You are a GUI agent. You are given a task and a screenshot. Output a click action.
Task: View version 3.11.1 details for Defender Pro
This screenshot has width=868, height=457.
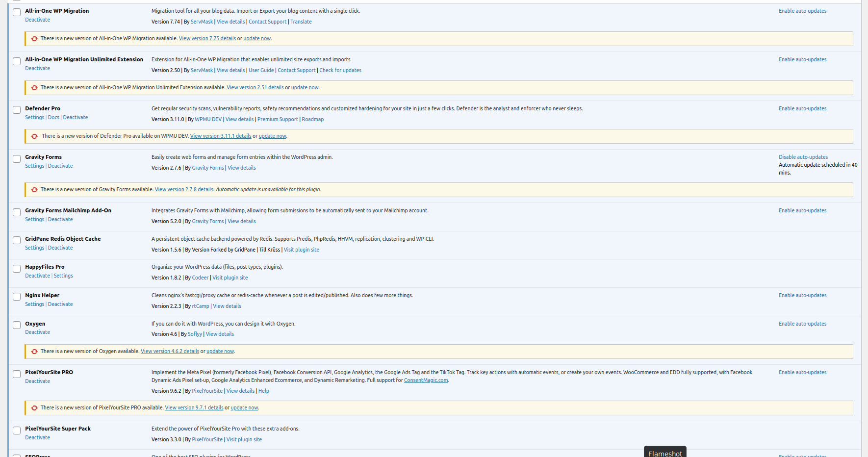pos(221,136)
